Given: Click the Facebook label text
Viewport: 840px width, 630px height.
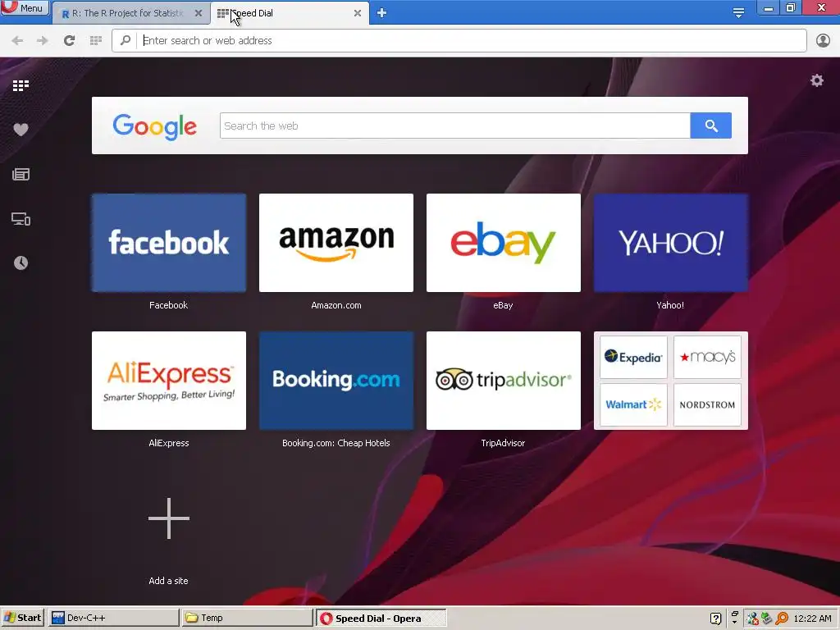Looking at the screenshot, I should (x=168, y=305).
